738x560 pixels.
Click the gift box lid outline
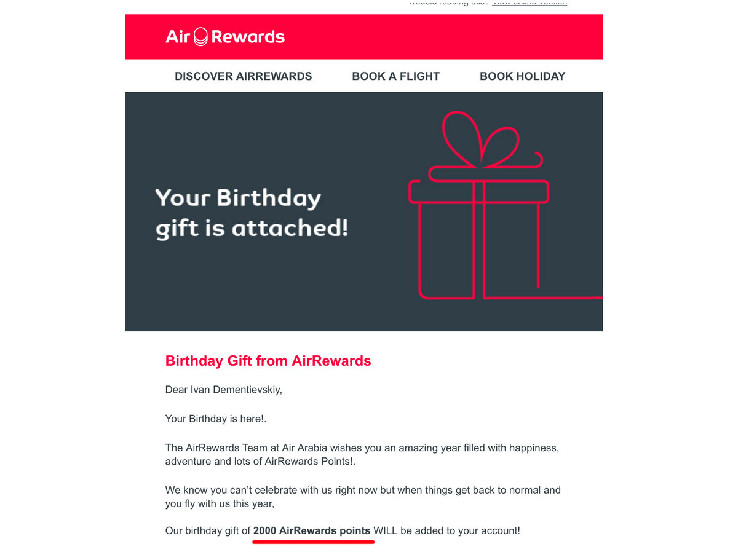[x=478, y=191]
